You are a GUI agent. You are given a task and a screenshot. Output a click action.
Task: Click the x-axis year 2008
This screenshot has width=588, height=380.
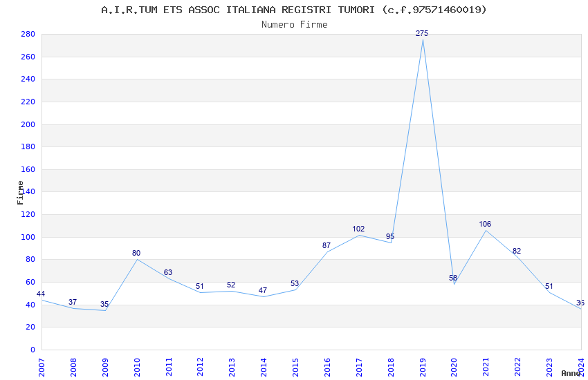pyautogui.click(x=73, y=368)
